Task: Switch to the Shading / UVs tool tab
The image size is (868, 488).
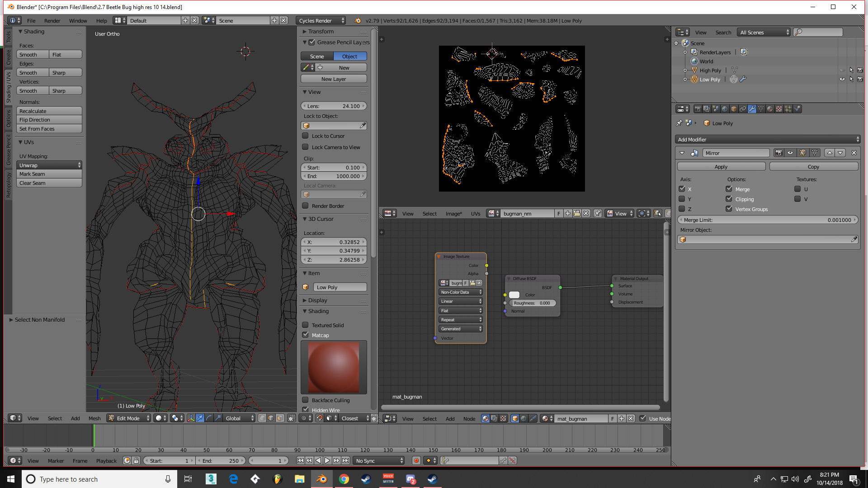Action: (x=9, y=88)
